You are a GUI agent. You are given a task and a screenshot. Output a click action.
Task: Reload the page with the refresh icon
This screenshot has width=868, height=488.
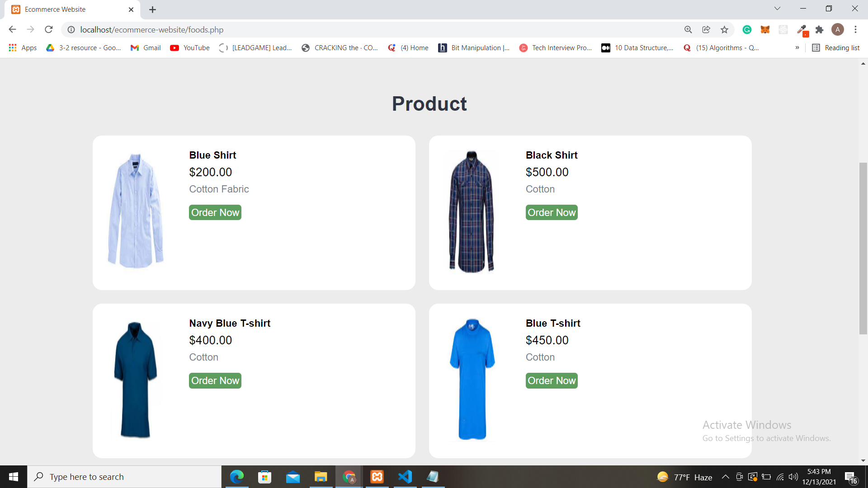point(49,30)
